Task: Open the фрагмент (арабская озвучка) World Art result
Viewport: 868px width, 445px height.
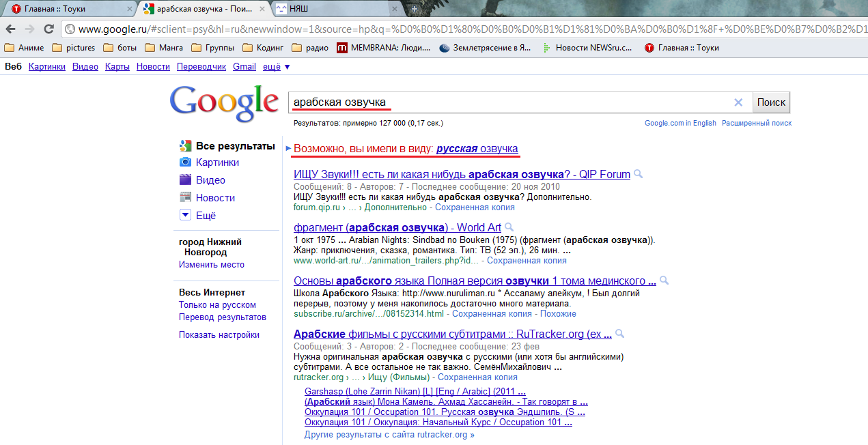Action: [x=397, y=227]
